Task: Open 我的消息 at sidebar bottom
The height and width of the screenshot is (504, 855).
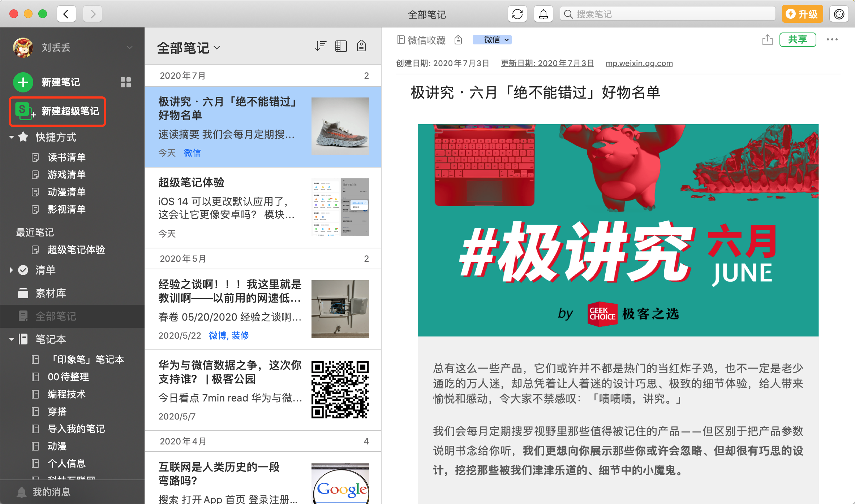Action: [51, 492]
